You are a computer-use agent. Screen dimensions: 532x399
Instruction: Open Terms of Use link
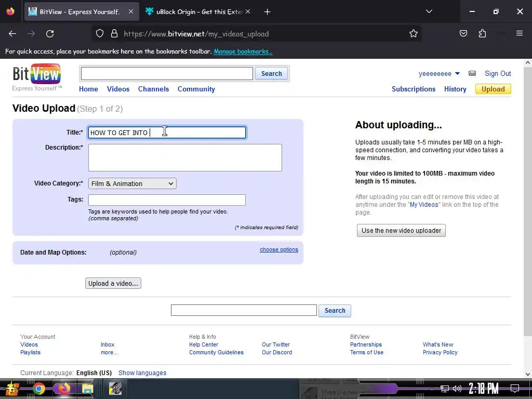tap(366, 353)
